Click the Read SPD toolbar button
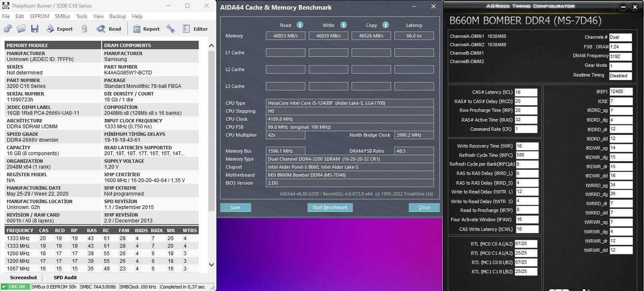This screenshot has height=291, width=644. pyautogui.click(x=109, y=29)
